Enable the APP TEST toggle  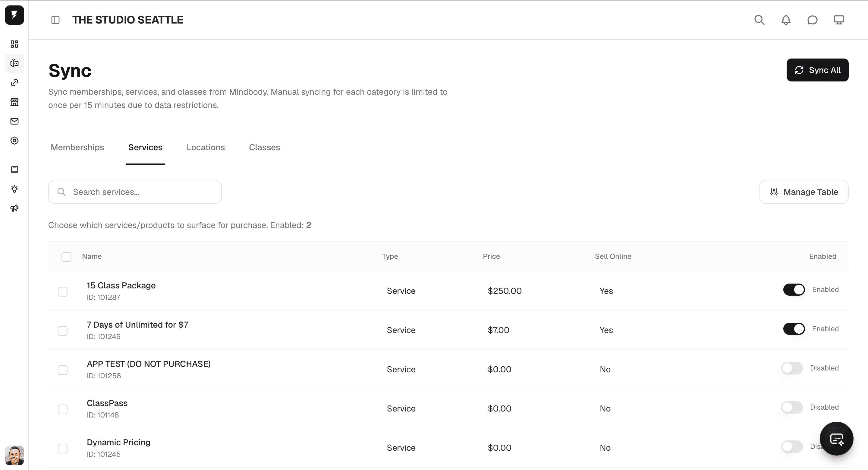pyautogui.click(x=792, y=368)
